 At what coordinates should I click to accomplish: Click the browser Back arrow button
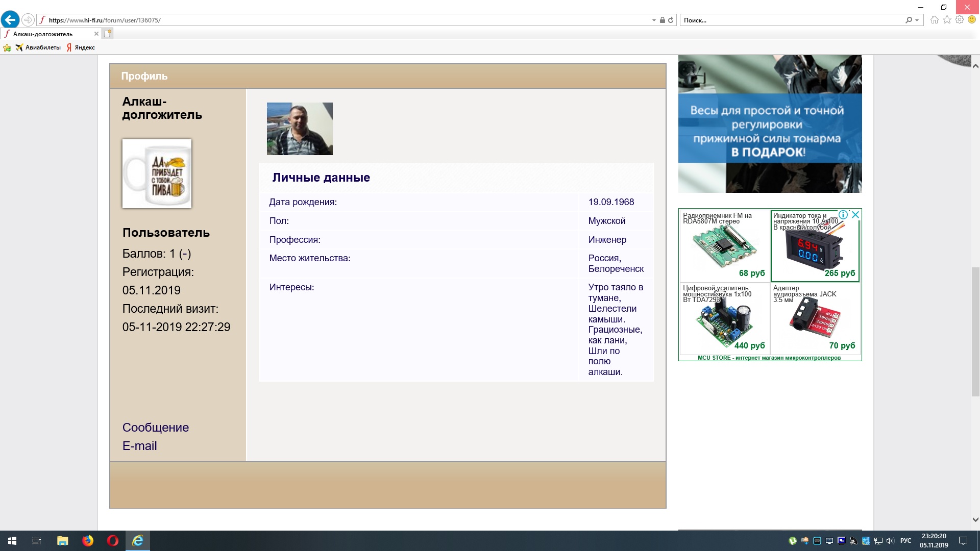click(10, 20)
